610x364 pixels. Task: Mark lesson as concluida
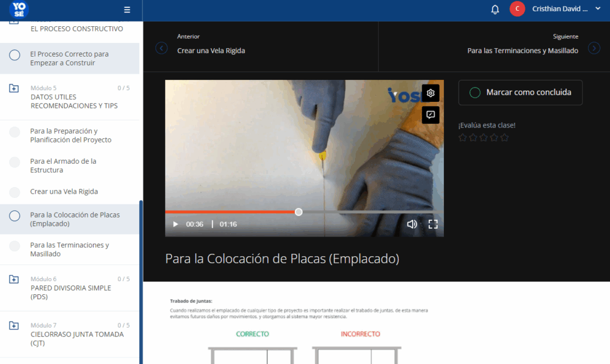[520, 92]
